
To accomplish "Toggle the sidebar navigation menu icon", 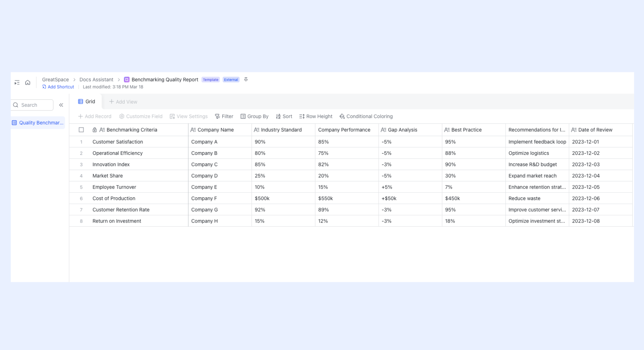I will coord(17,83).
